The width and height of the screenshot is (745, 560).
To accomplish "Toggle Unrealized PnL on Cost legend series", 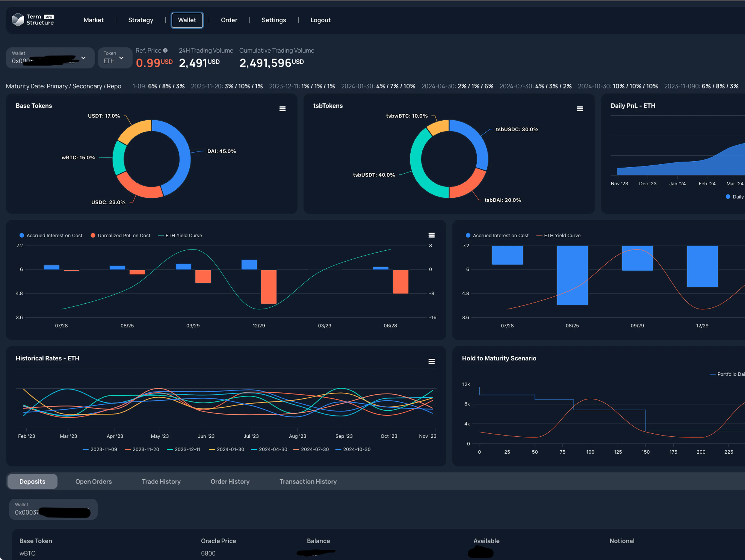I will click(x=120, y=236).
